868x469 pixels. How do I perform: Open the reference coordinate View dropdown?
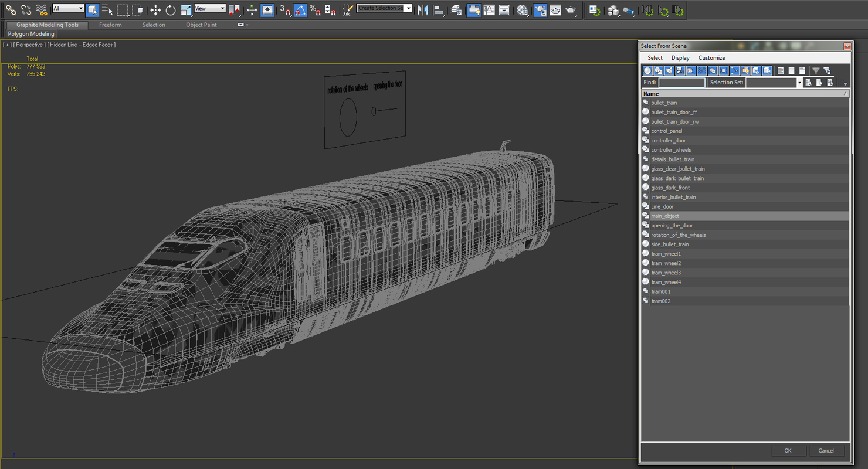(x=210, y=8)
